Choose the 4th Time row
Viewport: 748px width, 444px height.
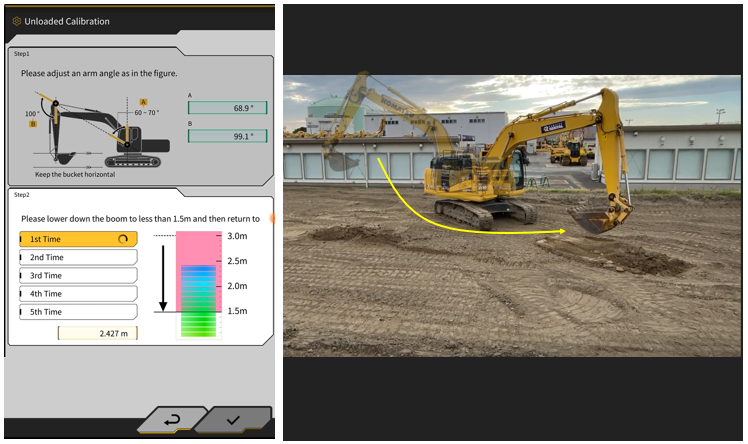tap(77, 294)
